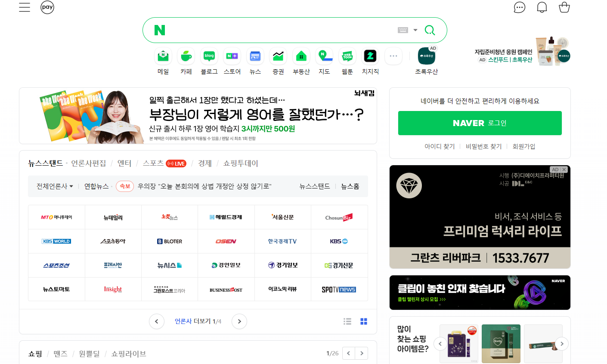
Task: Click the 스킨푸드 | 초록우산 campaign link
Action: click(510, 60)
